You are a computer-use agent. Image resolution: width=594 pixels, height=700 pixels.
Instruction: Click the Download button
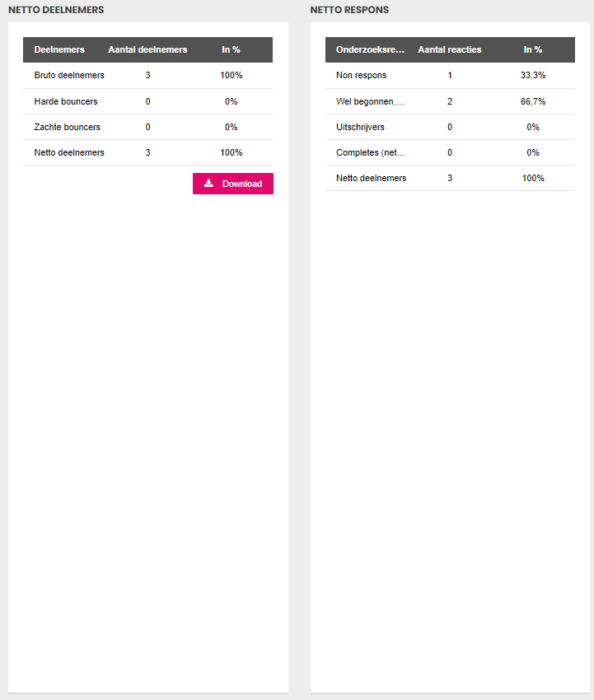[232, 184]
